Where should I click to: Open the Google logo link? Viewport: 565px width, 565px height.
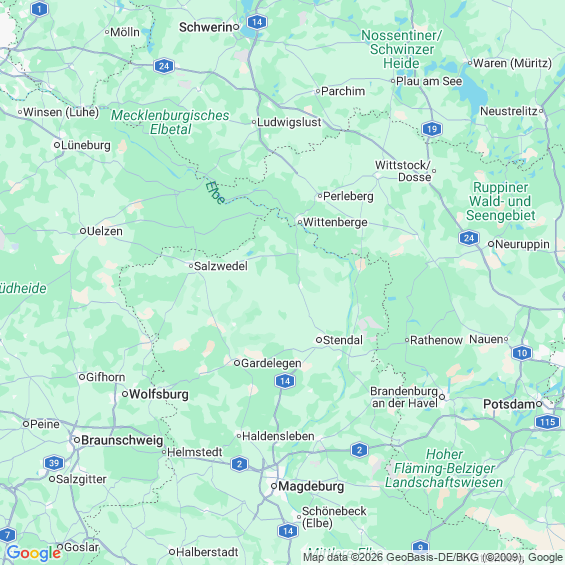pos(34,553)
